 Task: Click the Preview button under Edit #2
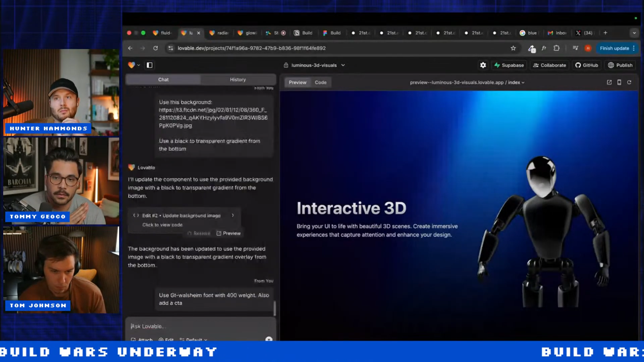point(228,233)
